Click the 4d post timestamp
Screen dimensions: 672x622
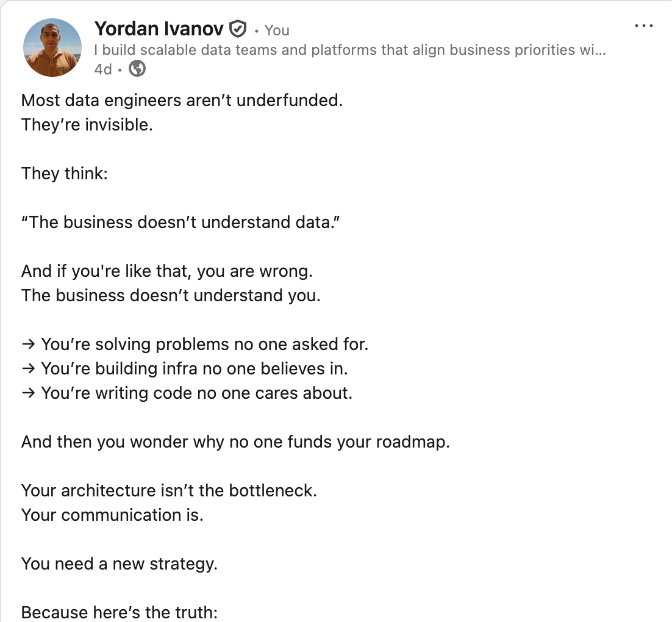(x=103, y=69)
